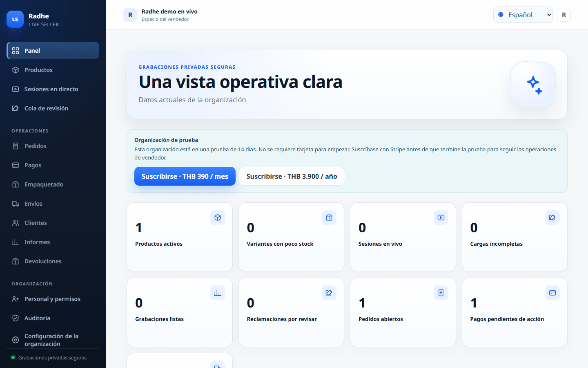Click the Auditoría shield icon in sidebar

16,318
